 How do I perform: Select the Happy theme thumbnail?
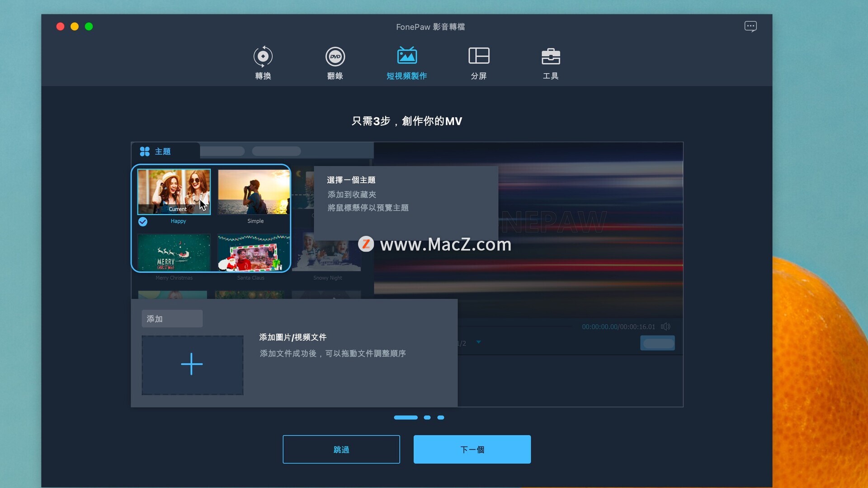click(x=174, y=192)
